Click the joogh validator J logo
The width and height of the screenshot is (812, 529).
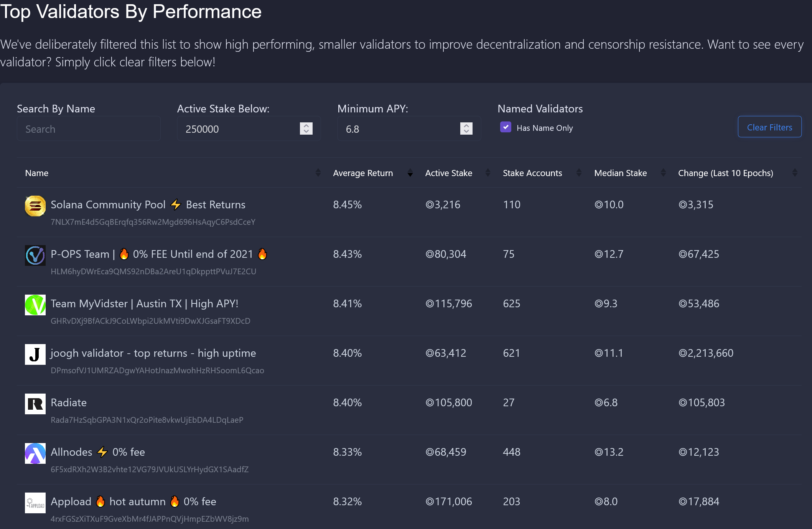(x=35, y=354)
